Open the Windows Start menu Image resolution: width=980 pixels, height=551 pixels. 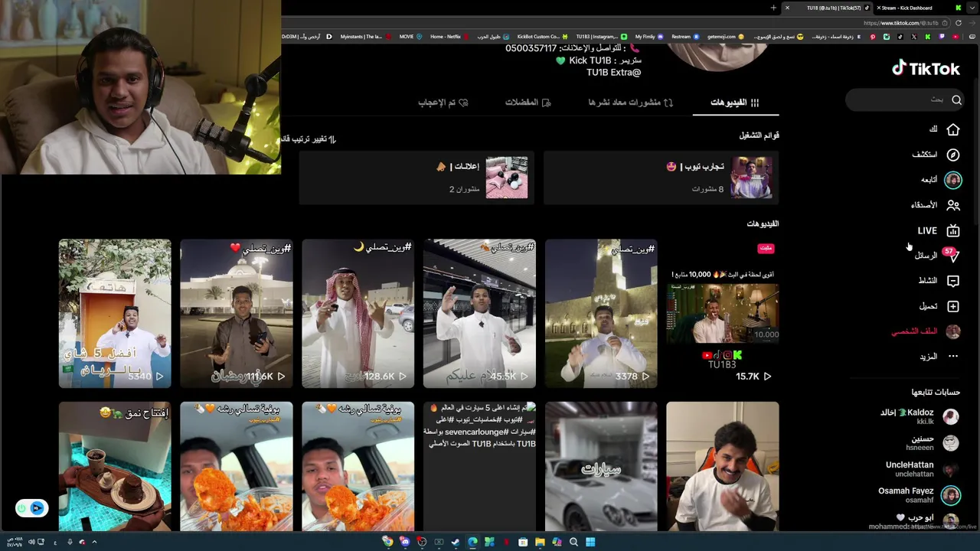pos(590,543)
